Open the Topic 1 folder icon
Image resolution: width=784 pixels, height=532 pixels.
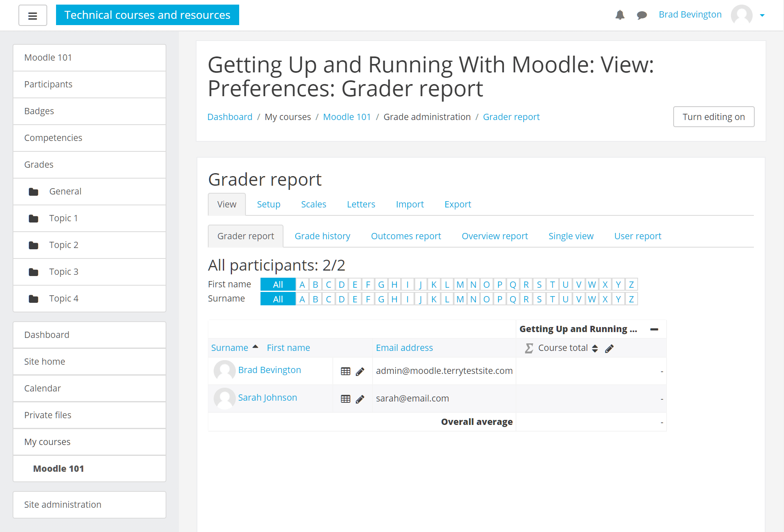point(33,218)
